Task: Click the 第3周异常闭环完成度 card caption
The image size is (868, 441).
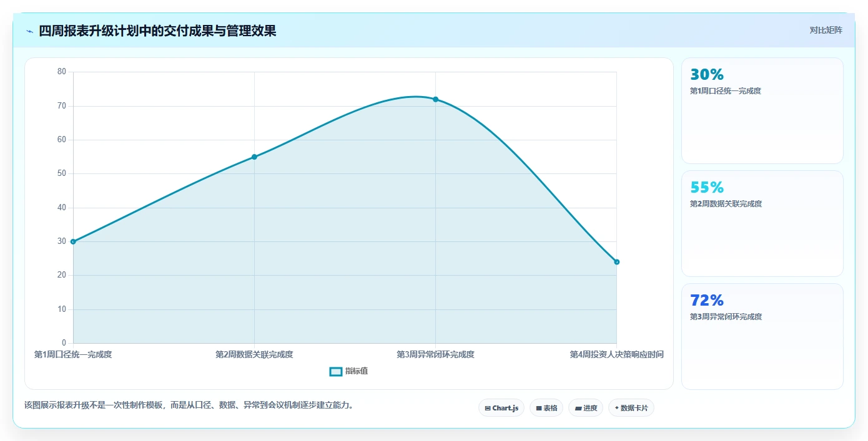Action: coord(726,317)
